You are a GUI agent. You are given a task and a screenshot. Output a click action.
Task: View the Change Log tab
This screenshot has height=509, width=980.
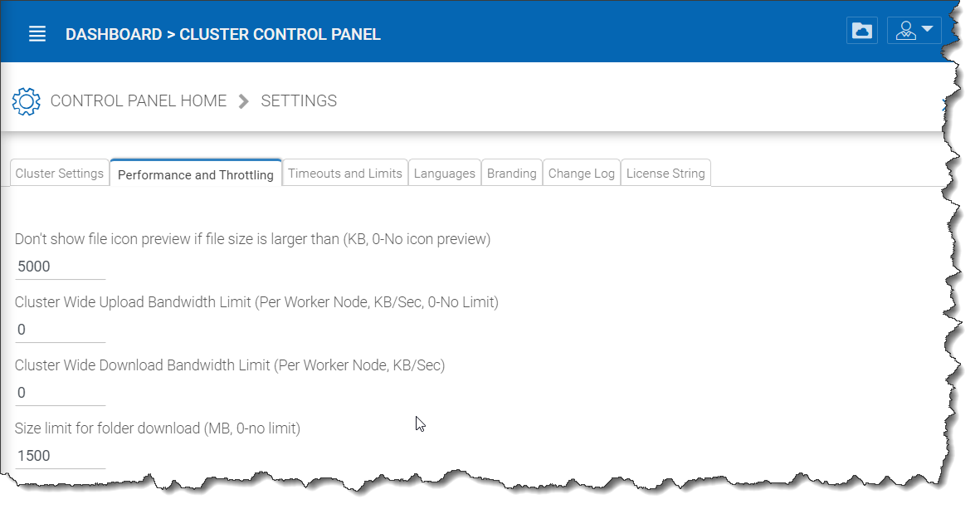581,174
